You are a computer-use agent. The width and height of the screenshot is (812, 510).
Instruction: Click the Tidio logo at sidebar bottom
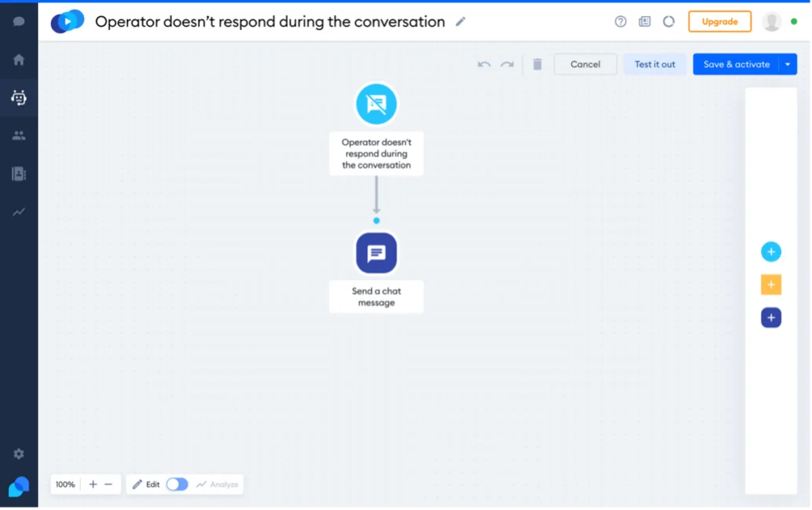(19, 487)
